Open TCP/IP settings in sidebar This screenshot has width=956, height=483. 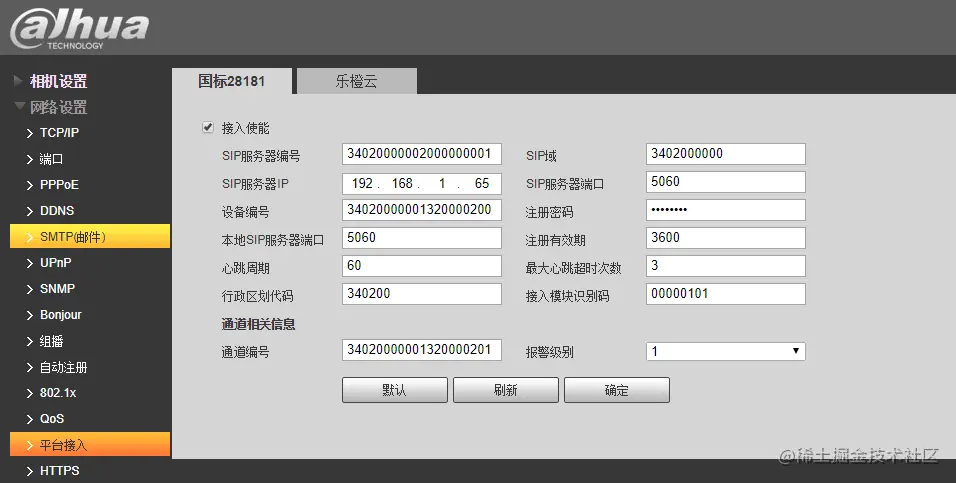[x=59, y=133]
